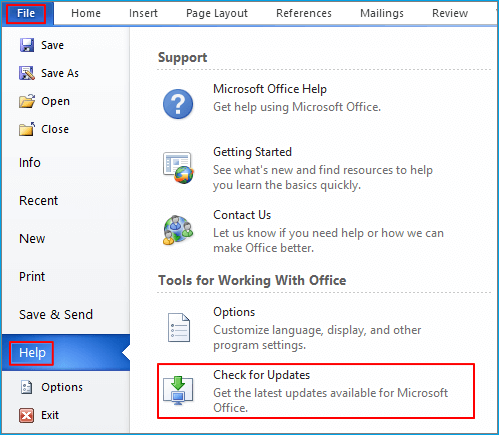Choose New in the File menu
Viewport: 499px width, 435px height.
point(32,239)
